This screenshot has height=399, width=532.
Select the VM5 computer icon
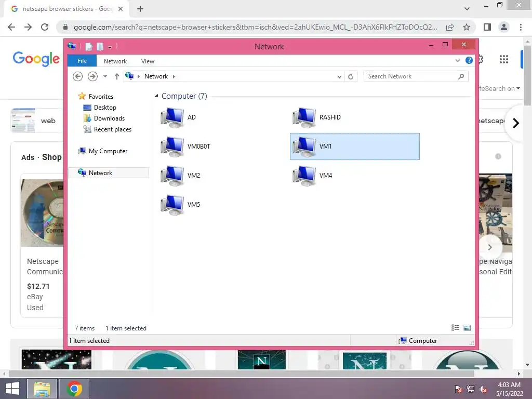pos(172,205)
